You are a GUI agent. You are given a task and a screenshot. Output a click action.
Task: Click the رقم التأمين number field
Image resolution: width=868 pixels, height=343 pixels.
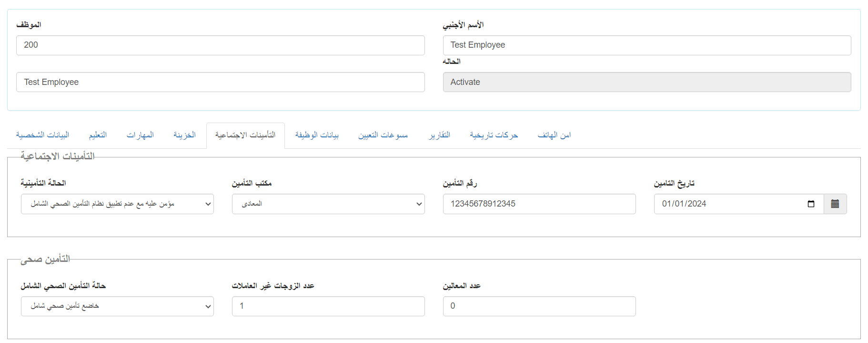click(539, 204)
